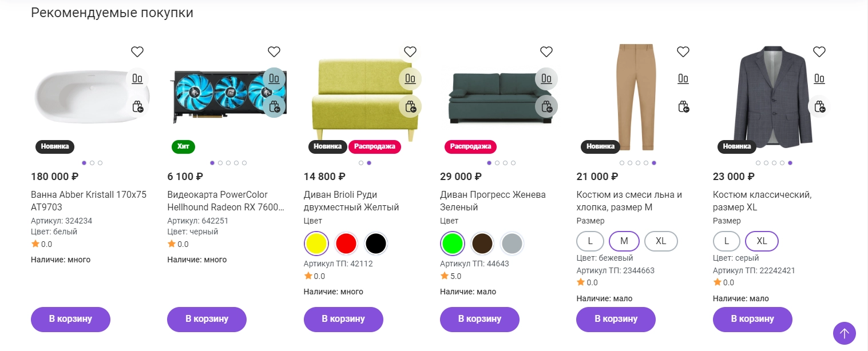Favorite the green Прогресс Женева sofa
The width and height of the screenshot is (868, 351).
(546, 52)
